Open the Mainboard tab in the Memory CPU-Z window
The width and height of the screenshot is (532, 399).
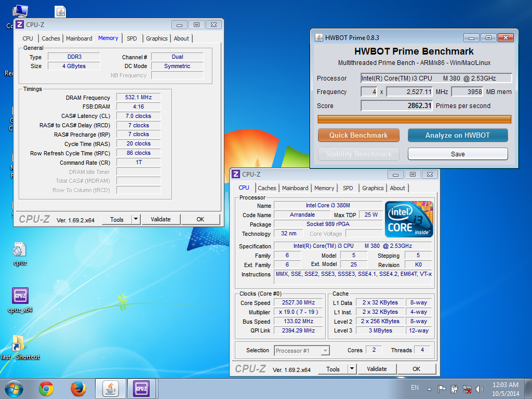[x=79, y=38]
